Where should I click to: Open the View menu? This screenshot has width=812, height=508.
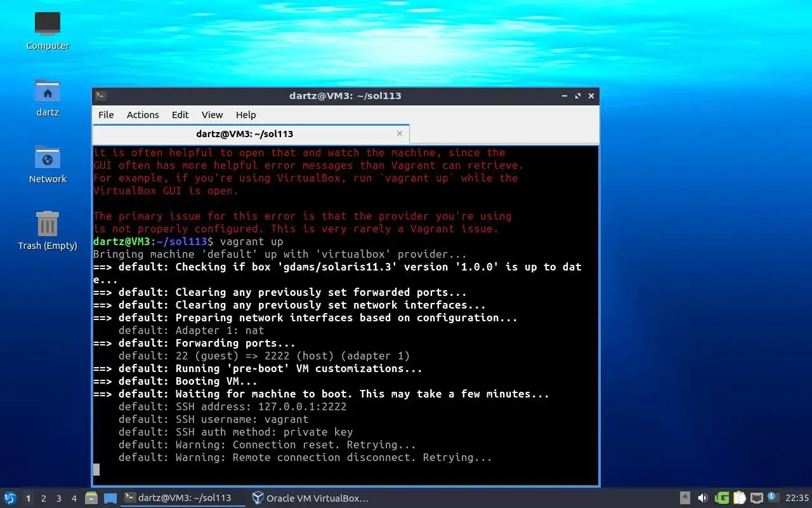click(212, 115)
